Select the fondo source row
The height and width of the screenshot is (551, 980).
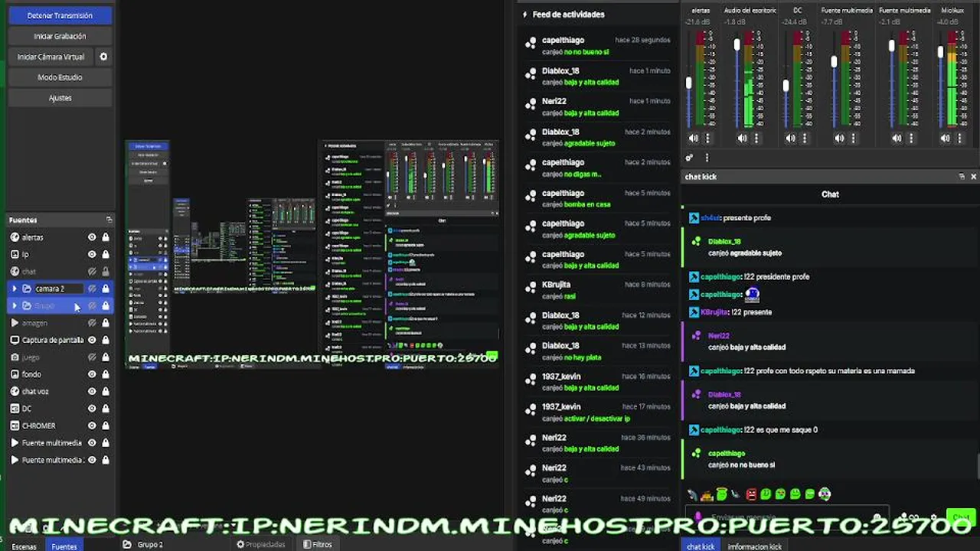60,374
